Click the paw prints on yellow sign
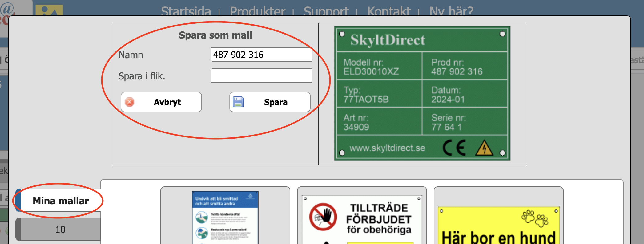This screenshot has height=244, width=644. [535, 218]
